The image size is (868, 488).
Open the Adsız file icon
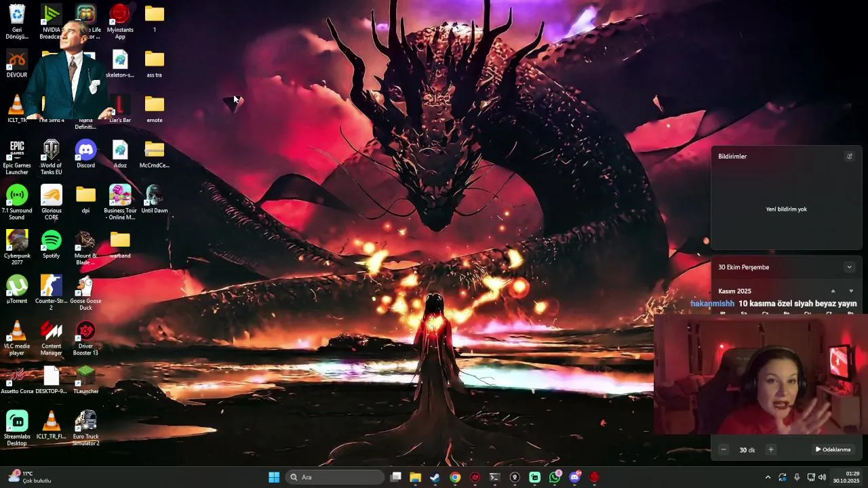(120, 155)
